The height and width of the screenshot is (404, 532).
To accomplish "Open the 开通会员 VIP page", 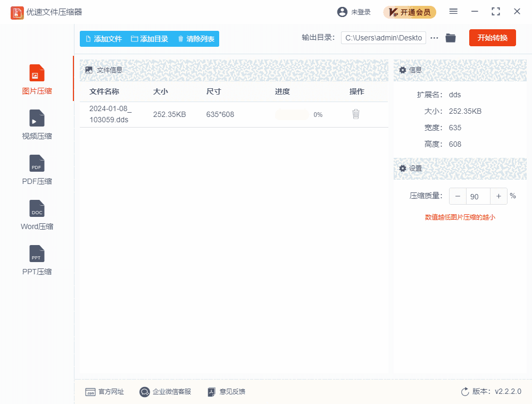I will pyautogui.click(x=410, y=12).
